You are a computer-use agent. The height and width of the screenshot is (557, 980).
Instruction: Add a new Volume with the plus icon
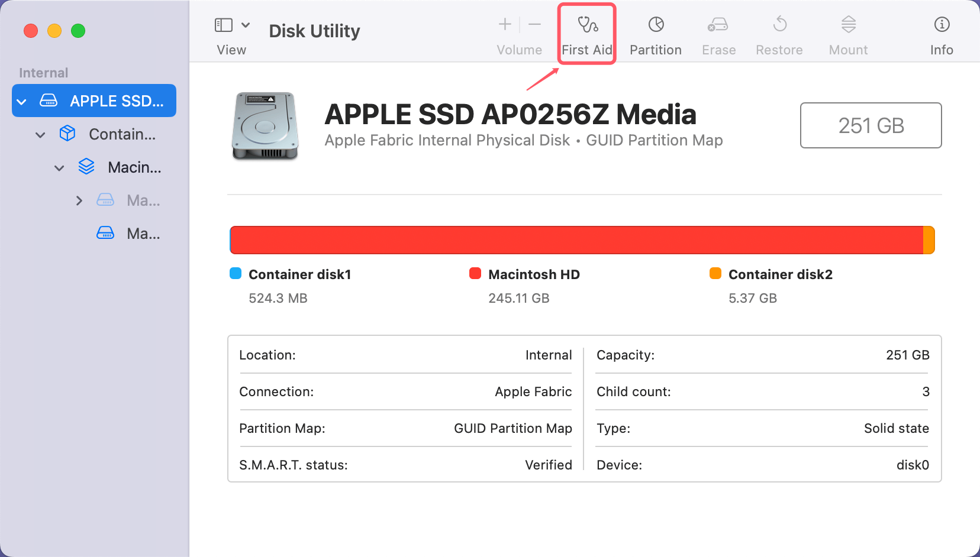pos(505,24)
